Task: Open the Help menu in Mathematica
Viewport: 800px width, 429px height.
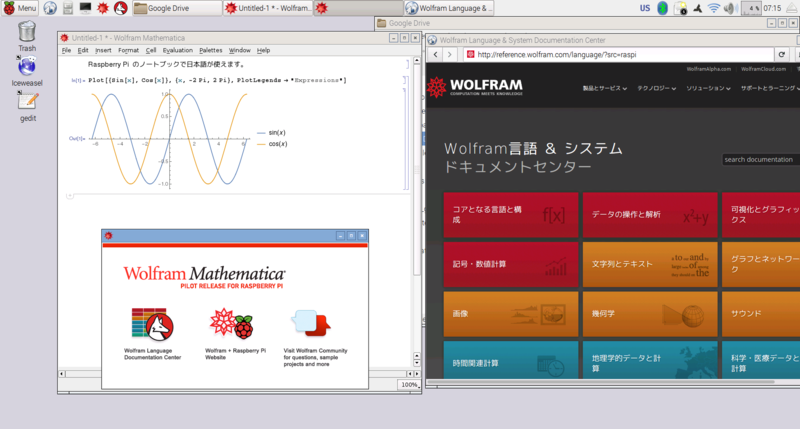Action: [x=263, y=50]
